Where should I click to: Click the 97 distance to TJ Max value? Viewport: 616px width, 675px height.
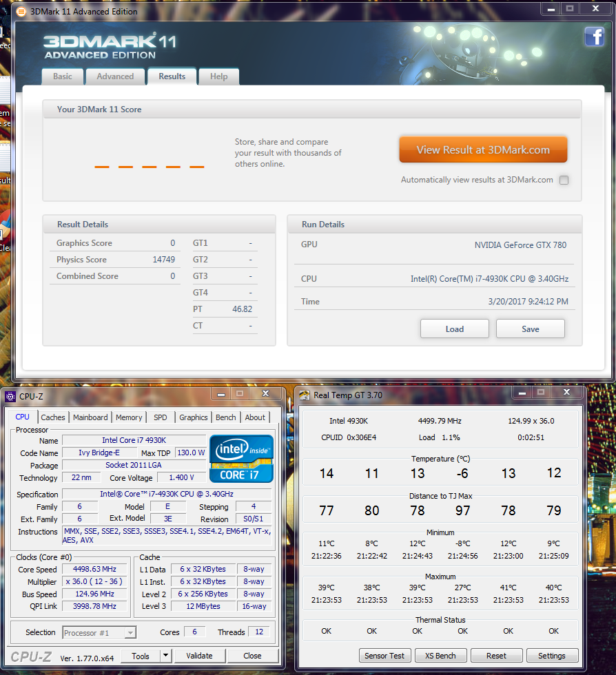pos(462,510)
